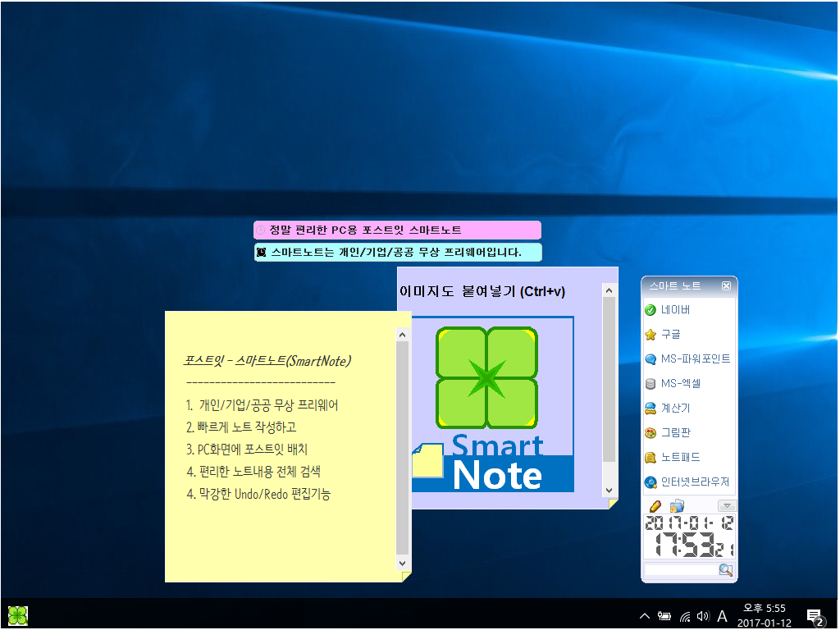Click the folded corner of the yellow note
This screenshot has width=840, height=630.
click(x=406, y=577)
